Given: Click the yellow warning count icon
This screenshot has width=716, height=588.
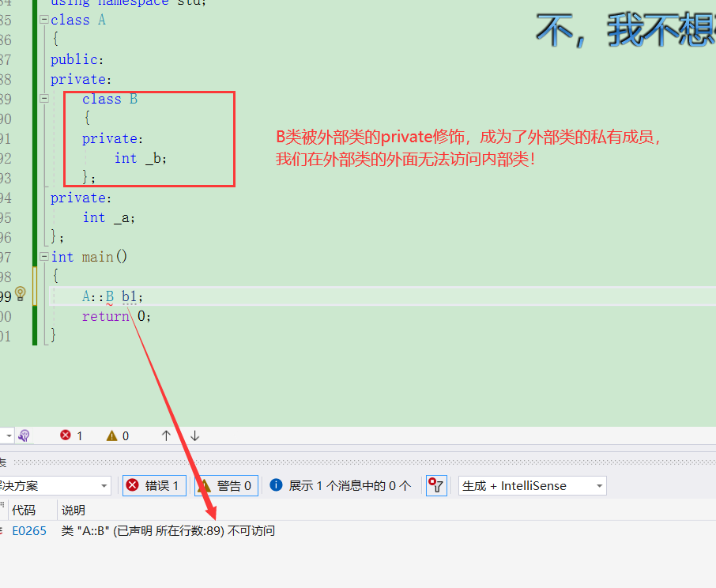Looking at the screenshot, I should tap(110, 435).
